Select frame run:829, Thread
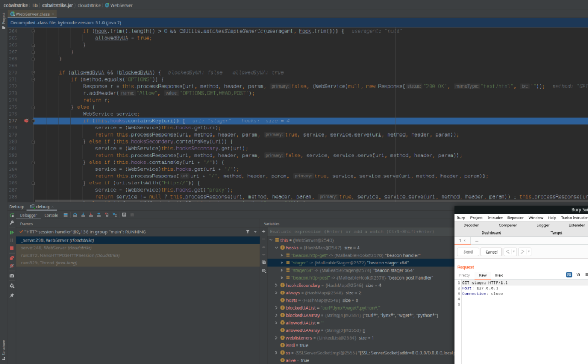This screenshot has height=364, width=588. (138, 263)
